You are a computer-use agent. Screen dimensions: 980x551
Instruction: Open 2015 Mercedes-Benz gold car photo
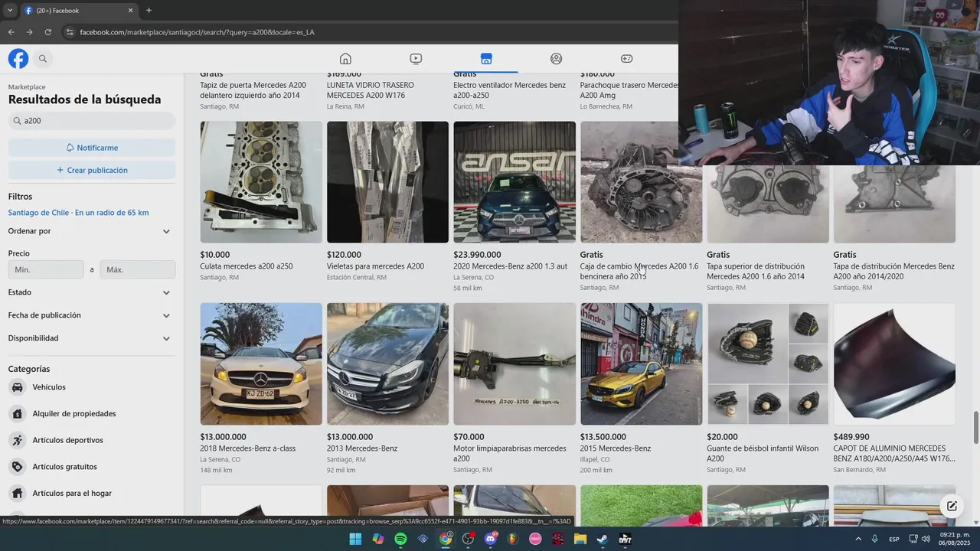click(642, 364)
